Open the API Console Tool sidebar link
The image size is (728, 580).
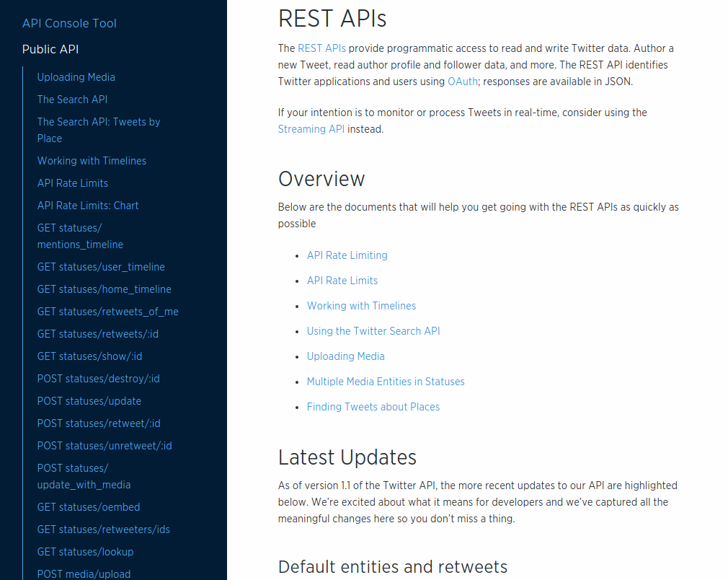(x=69, y=23)
